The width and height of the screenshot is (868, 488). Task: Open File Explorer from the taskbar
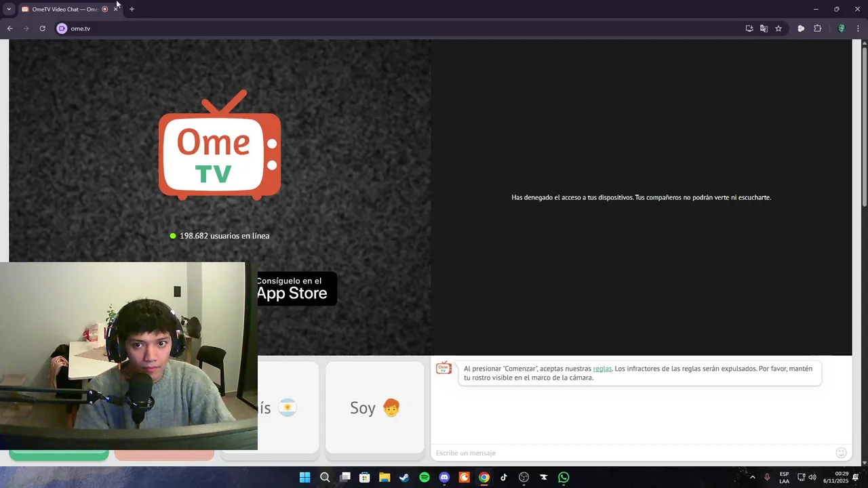384,477
